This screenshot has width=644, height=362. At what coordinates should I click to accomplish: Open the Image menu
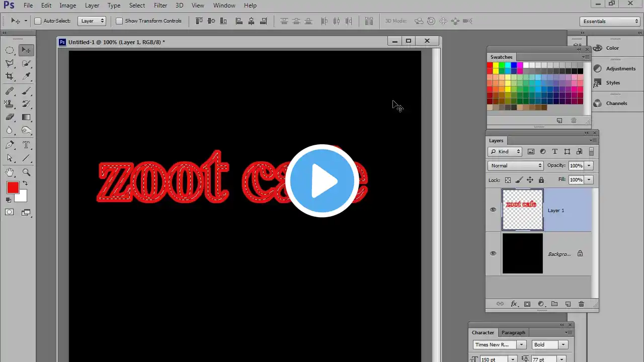[x=68, y=6]
